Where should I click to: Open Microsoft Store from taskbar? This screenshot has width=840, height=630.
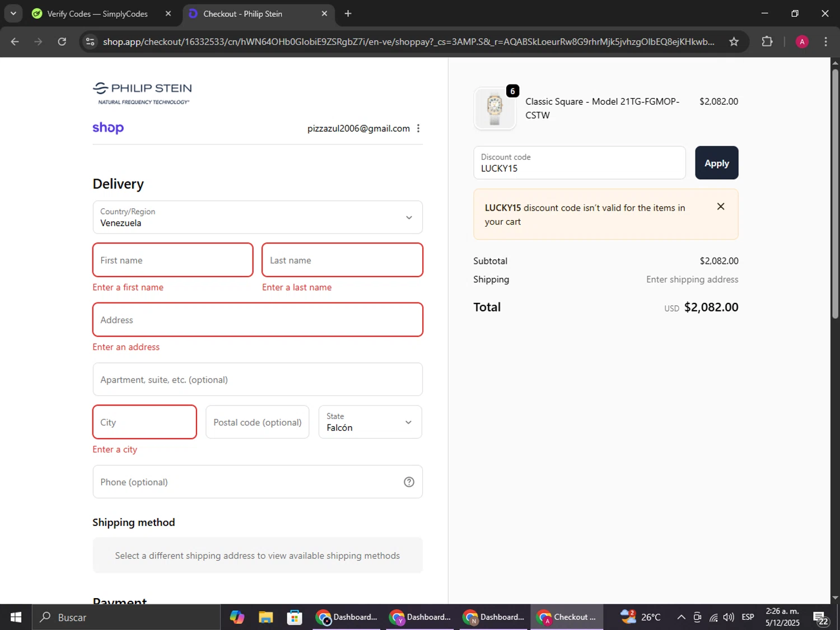pyautogui.click(x=294, y=617)
